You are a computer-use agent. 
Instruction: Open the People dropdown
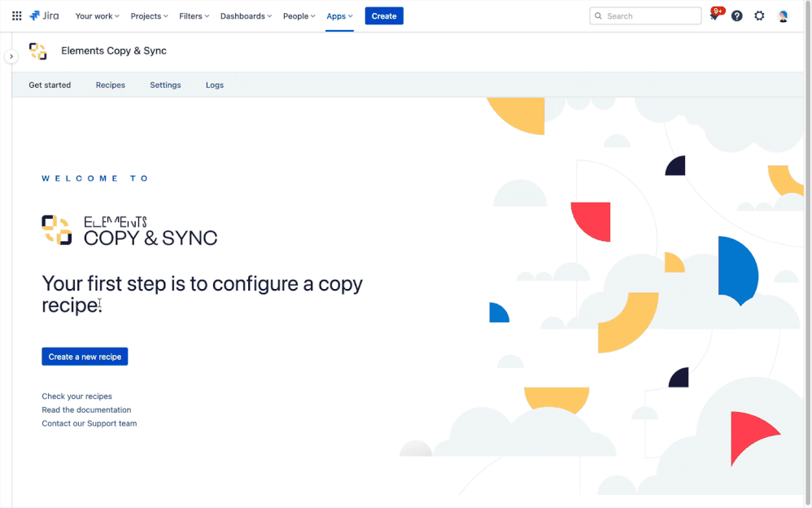click(299, 16)
